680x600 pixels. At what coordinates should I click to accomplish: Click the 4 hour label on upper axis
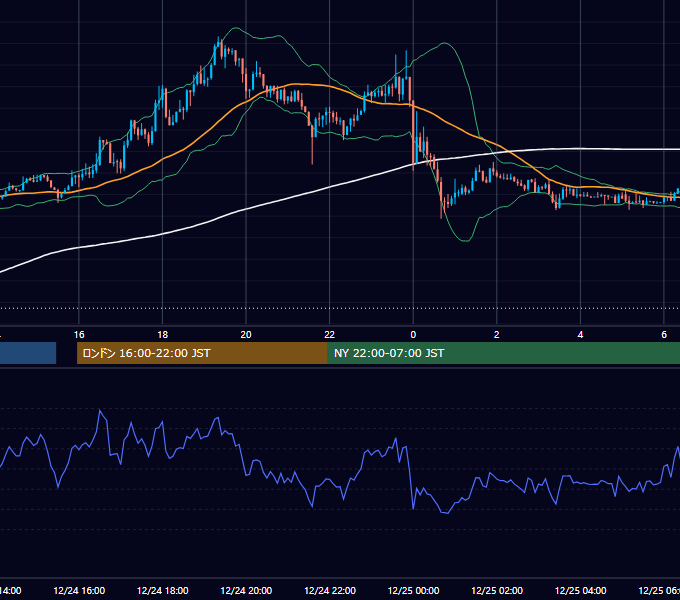click(580, 335)
